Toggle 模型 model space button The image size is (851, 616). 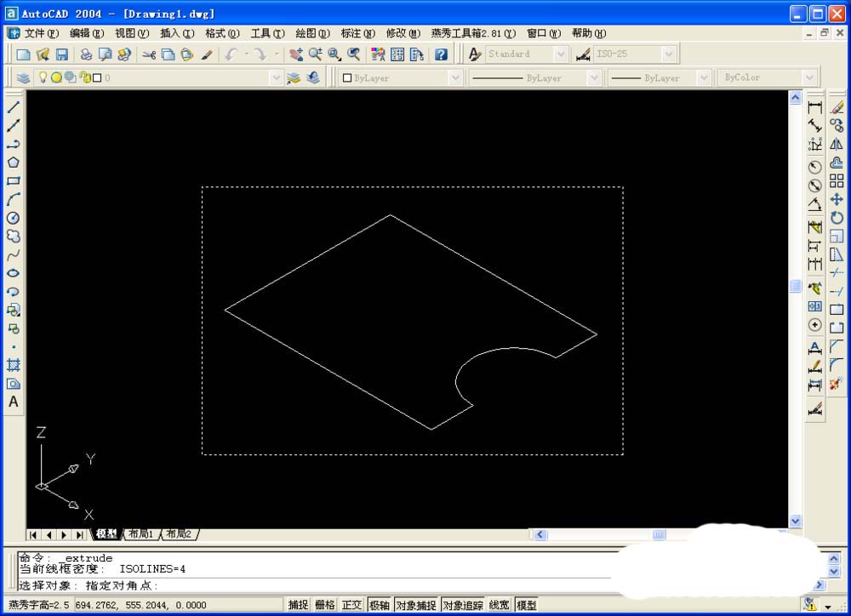coord(527,605)
